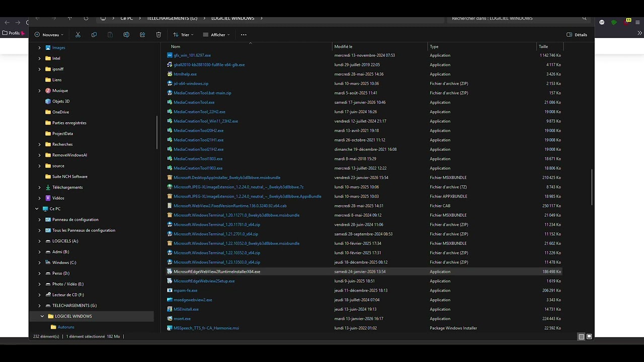Open the Afficher view dropdown

coord(216,35)
